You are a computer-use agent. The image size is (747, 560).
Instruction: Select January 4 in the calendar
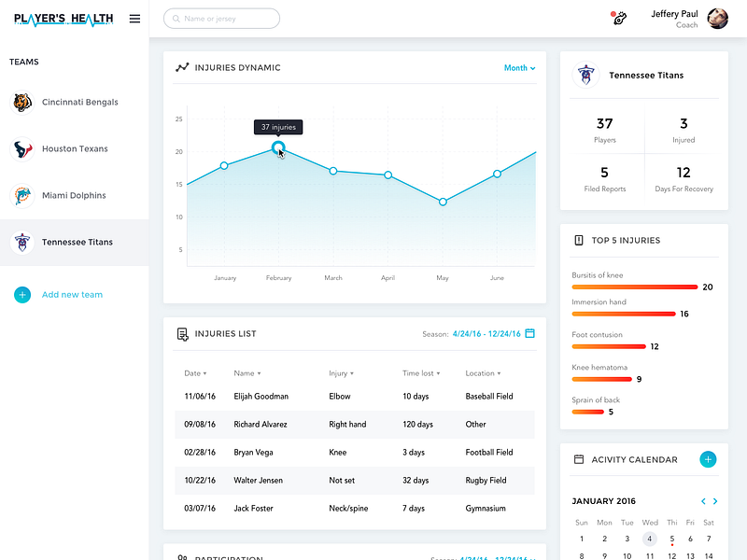click(650, 539)
